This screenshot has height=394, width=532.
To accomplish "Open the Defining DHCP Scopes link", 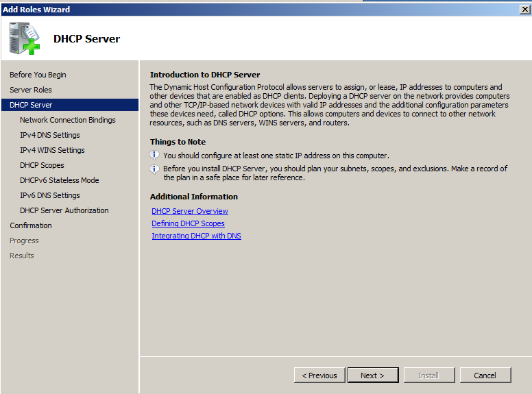I will pyautogui.click(x=188, y=223).
